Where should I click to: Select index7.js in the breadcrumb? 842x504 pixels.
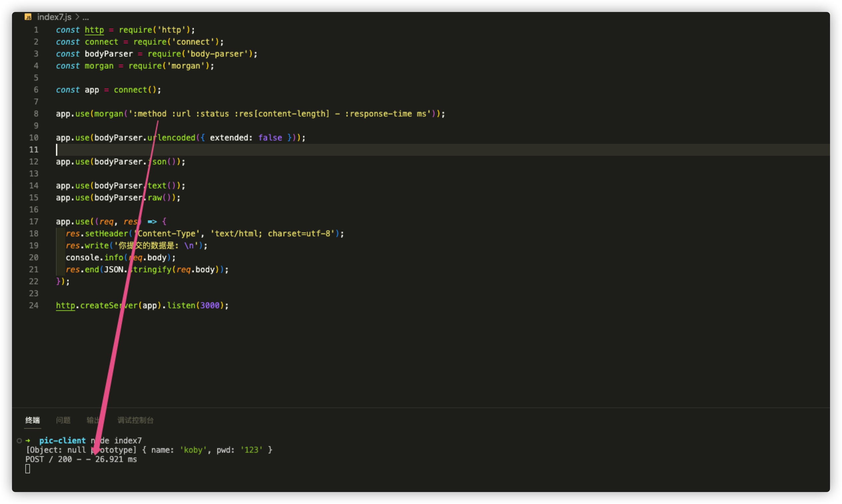point(54,17)
